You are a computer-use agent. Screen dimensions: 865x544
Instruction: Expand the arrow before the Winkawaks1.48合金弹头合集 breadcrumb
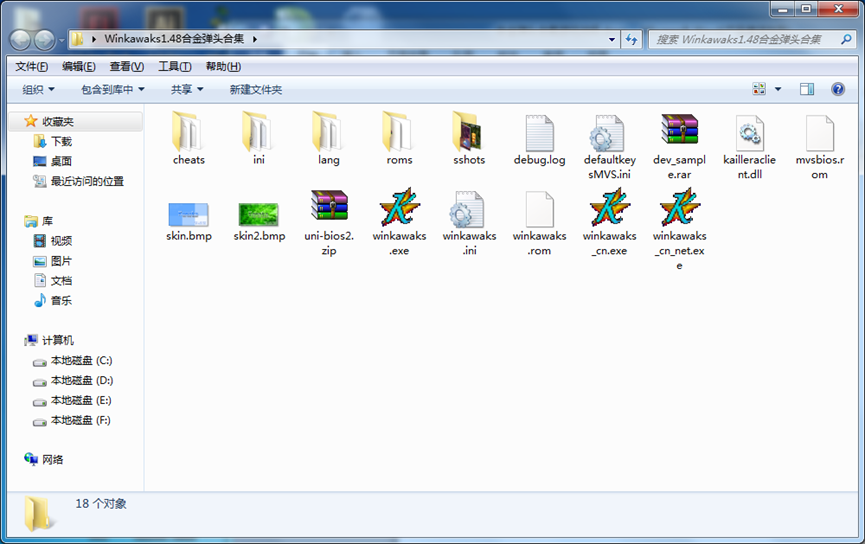point(94,39)
